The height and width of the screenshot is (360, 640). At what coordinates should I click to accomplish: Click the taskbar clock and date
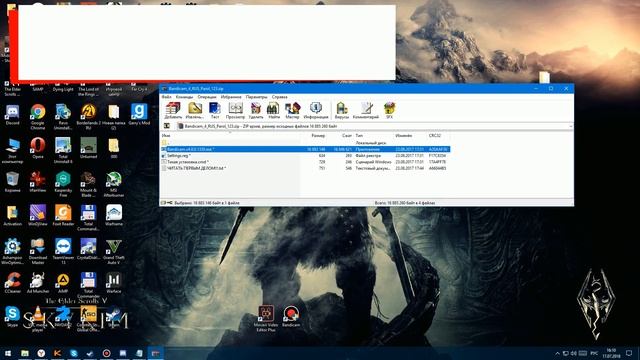point(611,353)
